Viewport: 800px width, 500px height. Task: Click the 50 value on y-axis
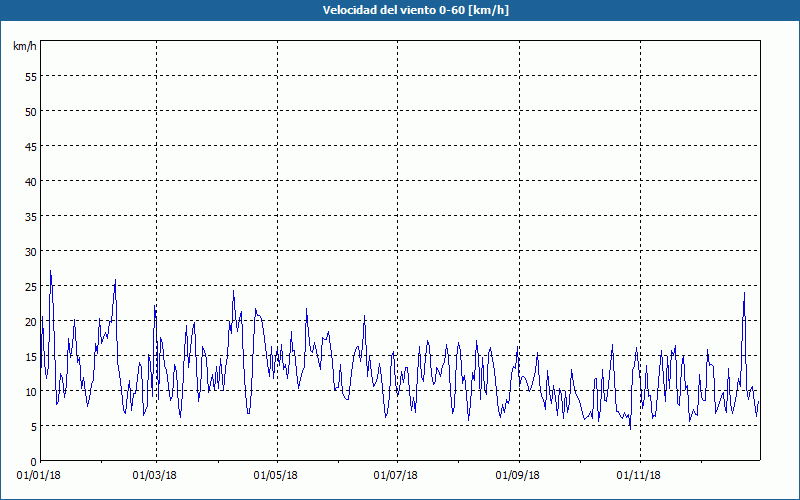tap(31, 112)
